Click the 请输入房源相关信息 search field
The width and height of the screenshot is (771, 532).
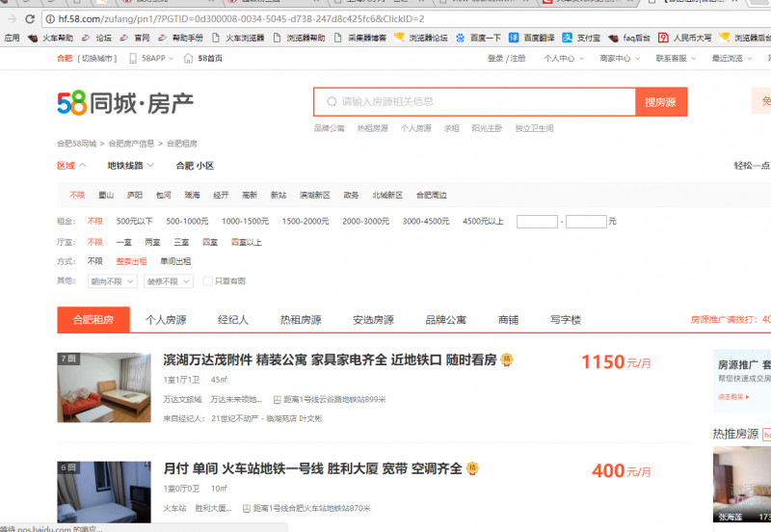474,102
